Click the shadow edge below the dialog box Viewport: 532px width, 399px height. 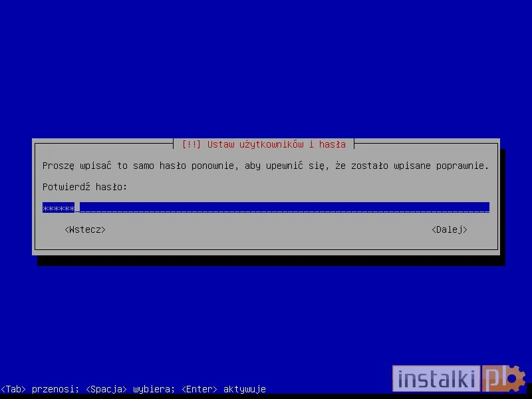tap(266, 254)
